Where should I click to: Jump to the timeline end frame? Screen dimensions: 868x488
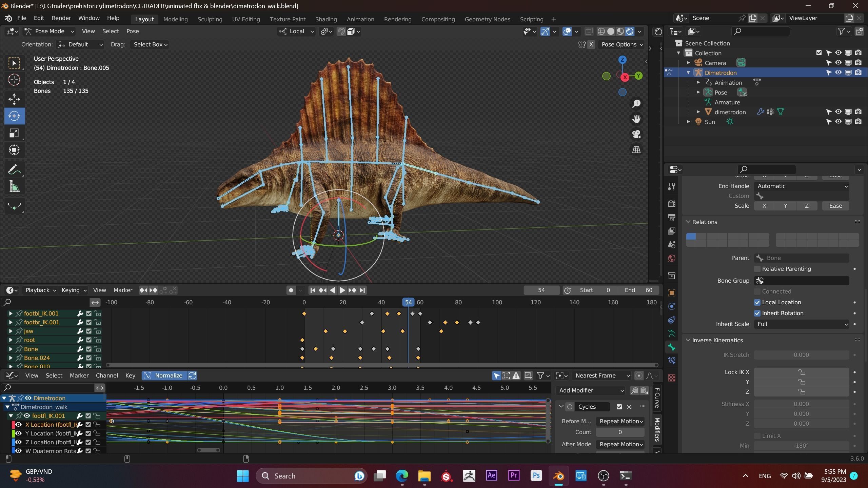[x=362, y=290]
